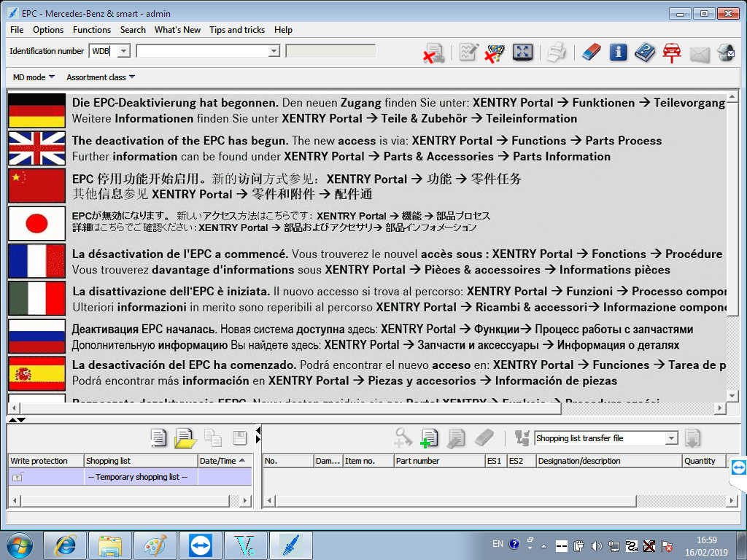Open the Functions menu
Screen dimensions: 747x560
pos(92,29)
